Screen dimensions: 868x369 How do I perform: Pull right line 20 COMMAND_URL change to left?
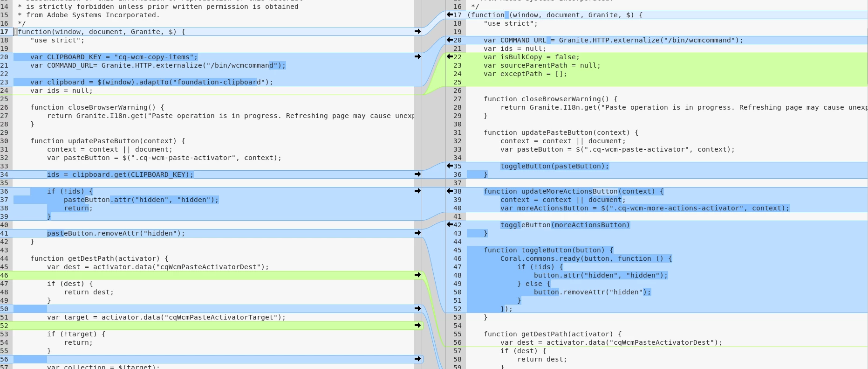(x=450, y=40)
